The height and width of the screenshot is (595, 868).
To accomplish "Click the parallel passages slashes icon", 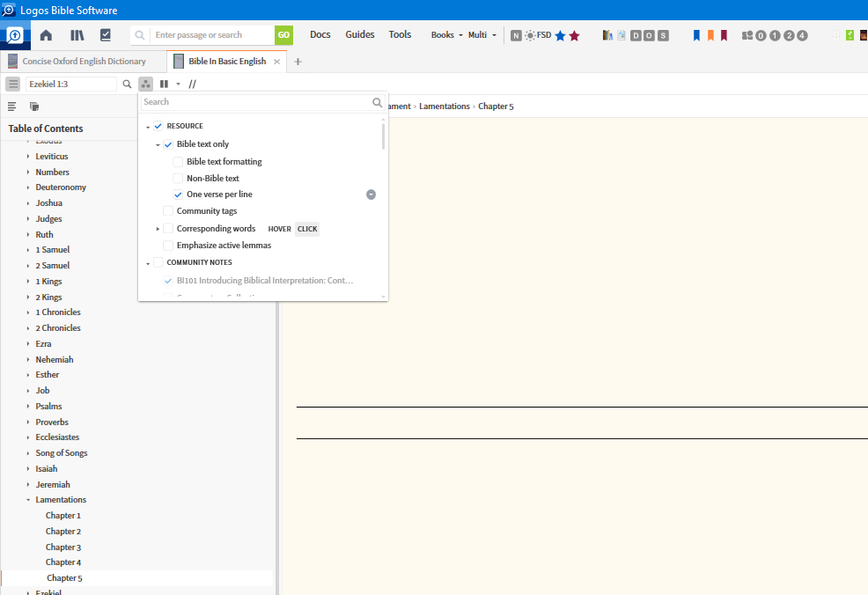I will (x=192, y=84).
